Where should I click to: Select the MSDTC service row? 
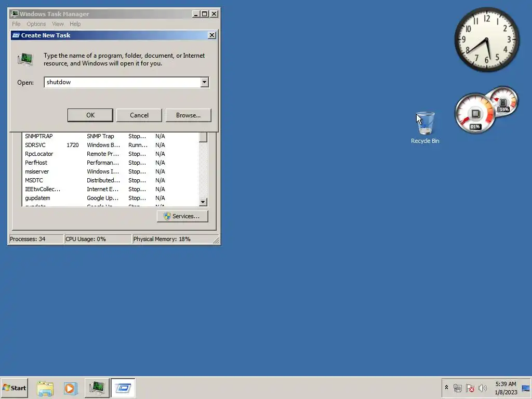pos(110,180)
